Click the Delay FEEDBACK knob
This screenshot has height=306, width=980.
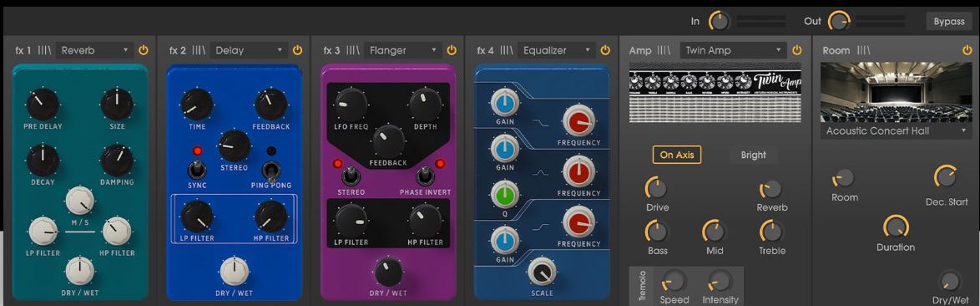tap(271, 105)
